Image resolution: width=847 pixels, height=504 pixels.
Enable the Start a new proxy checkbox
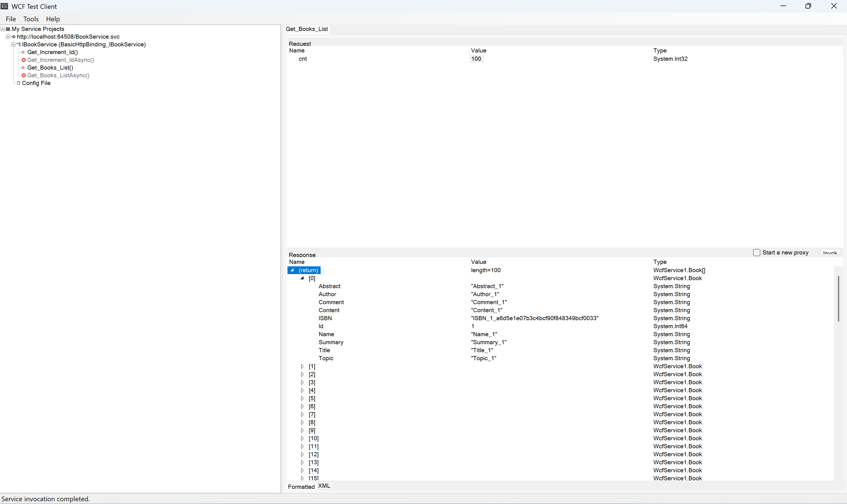tap(756, 253)
